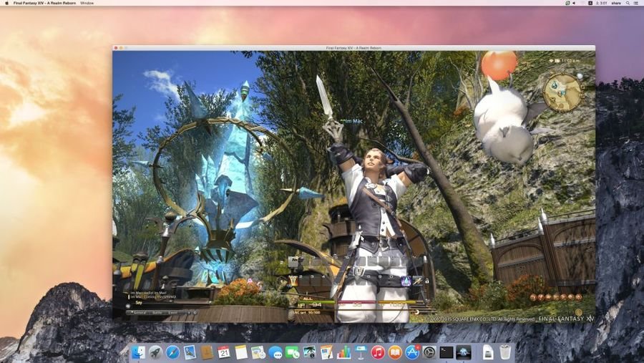Open Terminal from the dock
The height and width of the screenshot is (363, 644).
tap(447, 352)
